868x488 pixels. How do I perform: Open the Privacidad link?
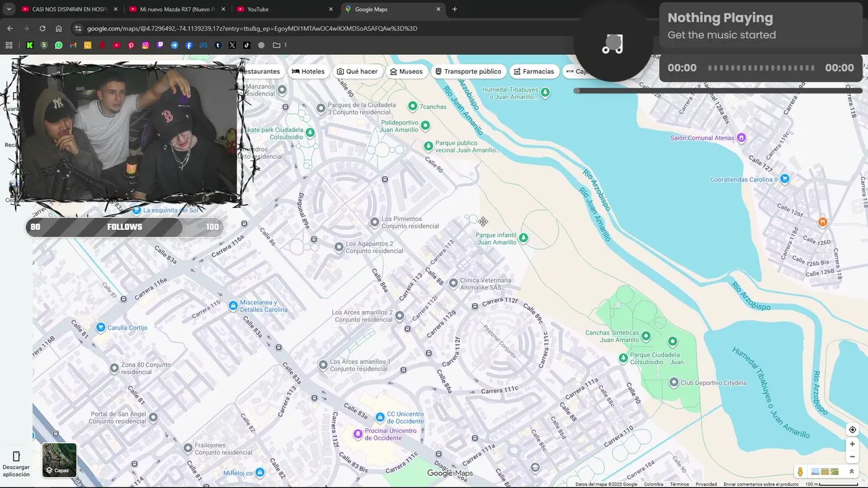coord(706,484)
